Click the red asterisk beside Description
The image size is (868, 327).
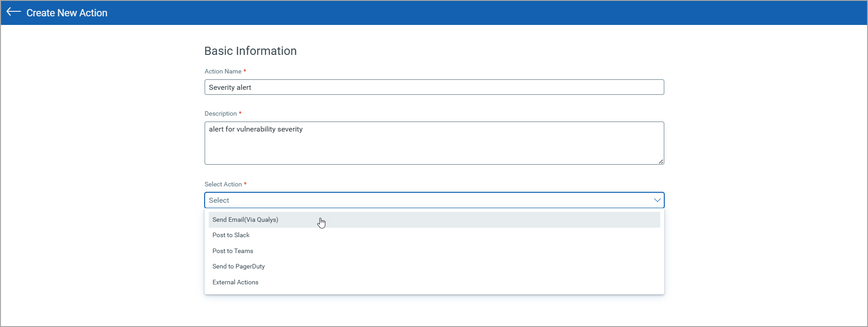[x=240, y=113]
